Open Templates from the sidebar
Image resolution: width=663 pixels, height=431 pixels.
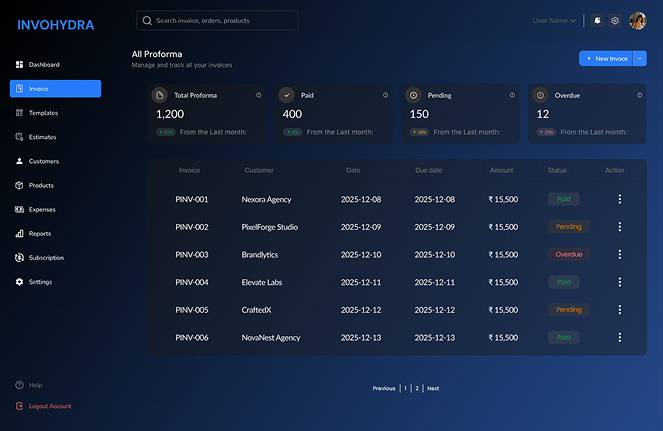pyautogui.click(x=43, y=113)
